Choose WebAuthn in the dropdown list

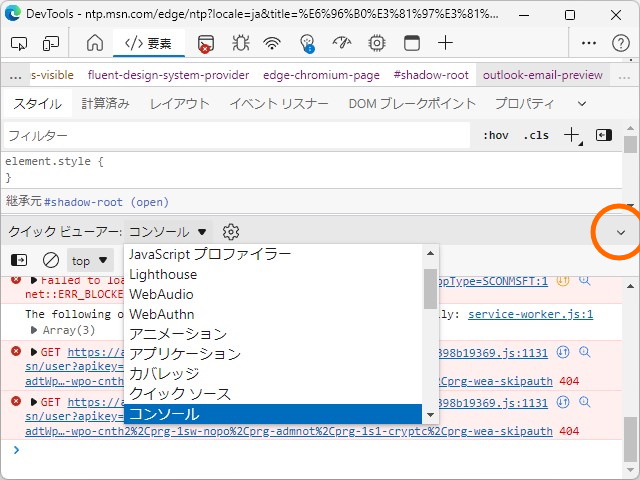[x=273, y=314]
